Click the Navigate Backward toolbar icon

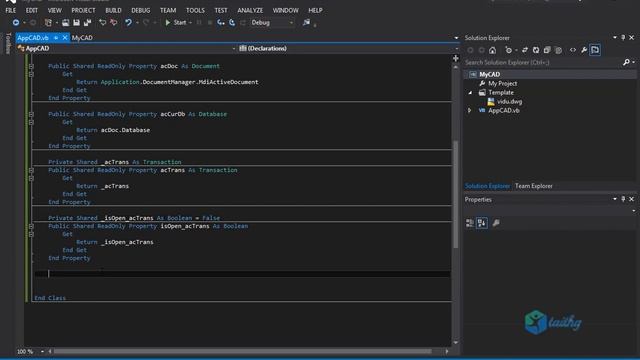(x=16, y=23)
